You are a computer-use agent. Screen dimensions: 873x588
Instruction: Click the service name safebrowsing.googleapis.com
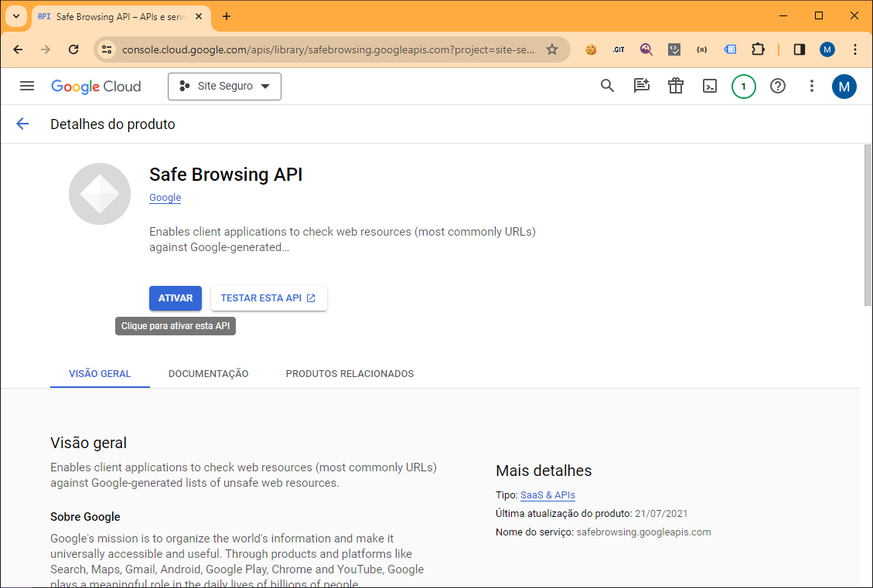pyautogui.click(x=643, y=532)
